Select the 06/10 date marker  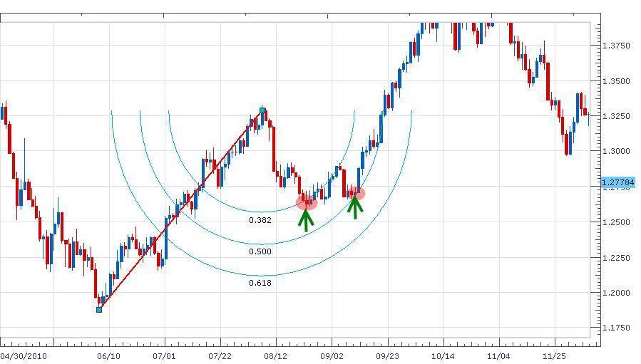click(109, 355)
